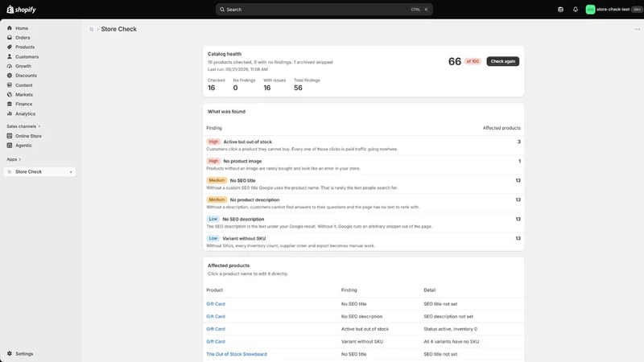Open Customers from the sidebar
The width and height of the screenshot is (644, 362).
tap(27, 56)
